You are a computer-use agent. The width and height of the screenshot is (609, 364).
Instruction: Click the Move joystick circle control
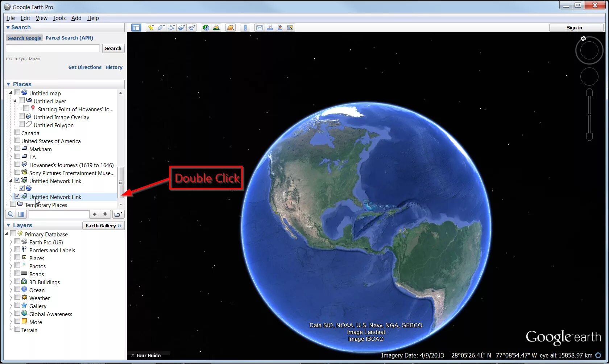(x=589, y=76)
